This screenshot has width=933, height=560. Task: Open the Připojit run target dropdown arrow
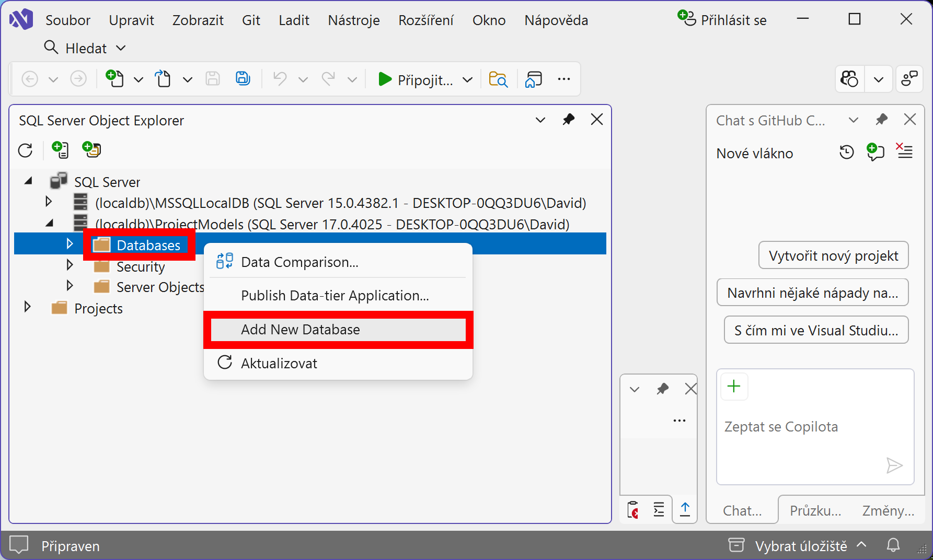pos(468,80)
